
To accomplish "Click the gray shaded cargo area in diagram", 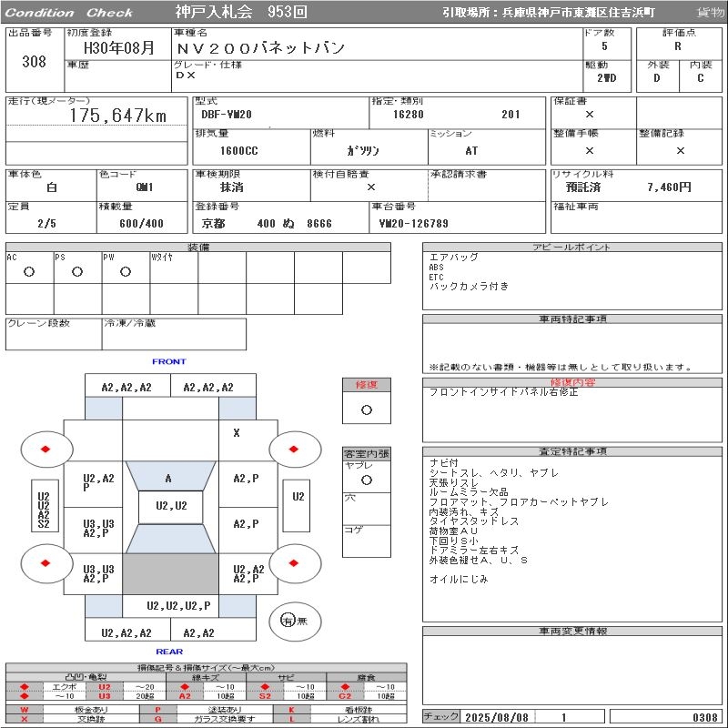I will pyautogui.click(x=170, y=573).
